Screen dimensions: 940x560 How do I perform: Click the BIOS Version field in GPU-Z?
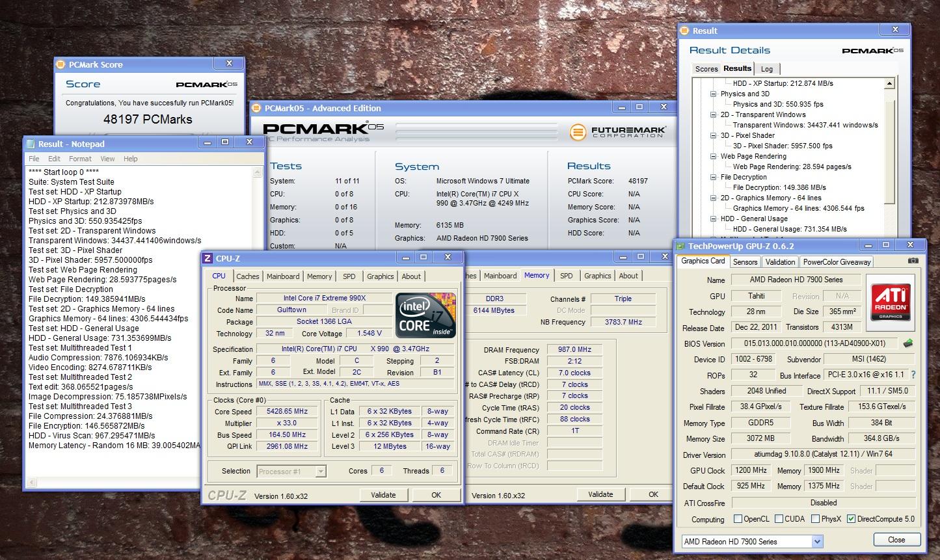(x=815, y=343)
